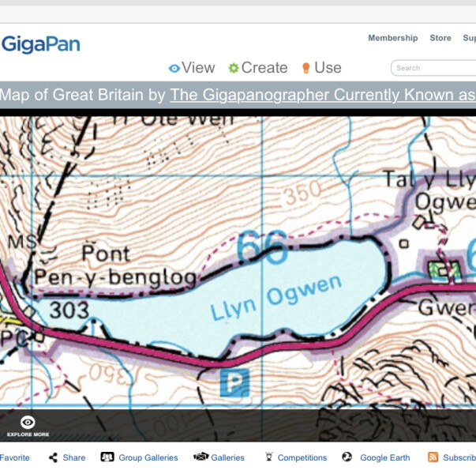This screenshot has width=476, height=474.
Task: Click the Llyn Ogwen lake label
Action: point(276,298)
